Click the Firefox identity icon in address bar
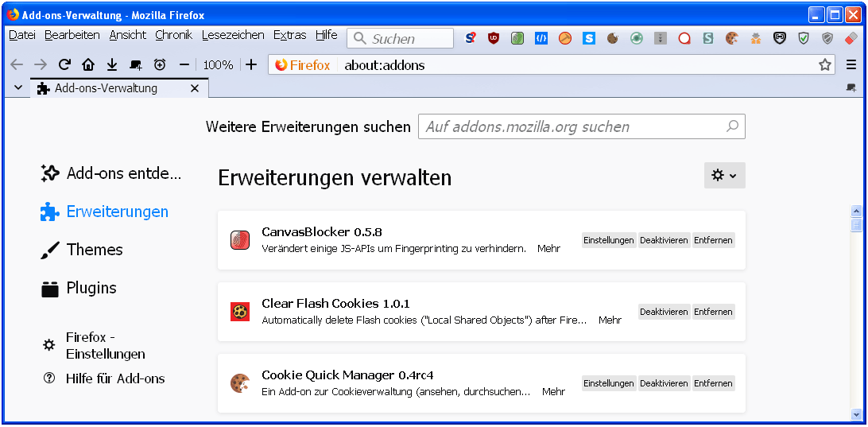Viewport: 868px width, 427px height. [303, 64]
